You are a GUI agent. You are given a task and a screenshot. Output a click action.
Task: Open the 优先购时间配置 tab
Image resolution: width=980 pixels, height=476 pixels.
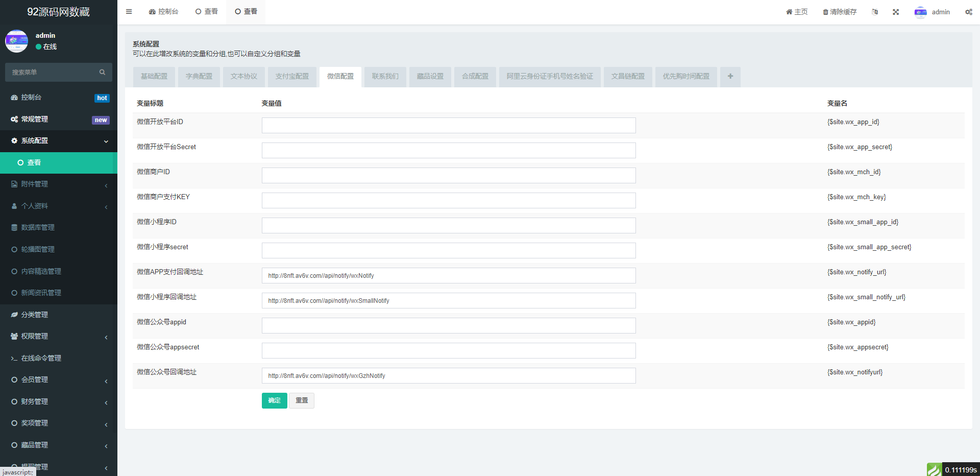686,77
